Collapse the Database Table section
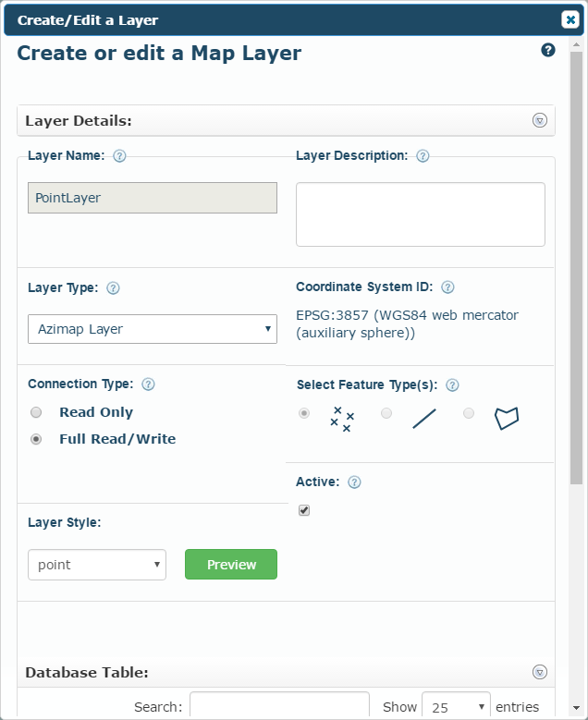The width and height of the screenshot is (588, 720). [540, 672]
